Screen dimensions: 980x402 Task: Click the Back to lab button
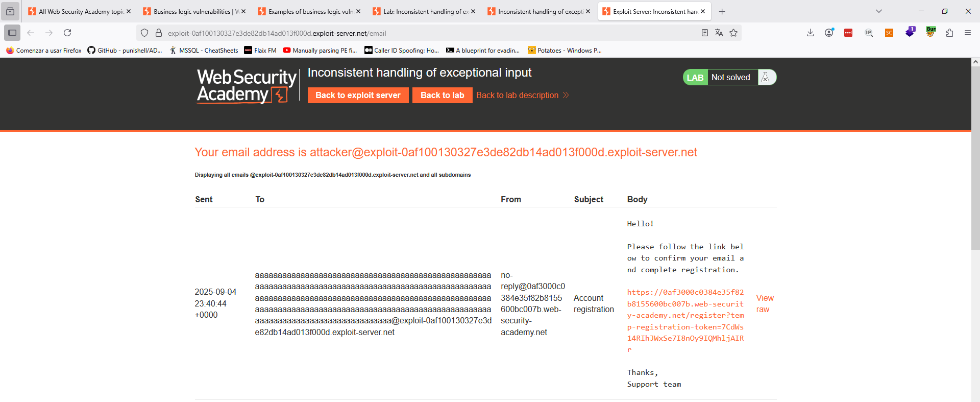pyautogui.click(x=442, y=95)
